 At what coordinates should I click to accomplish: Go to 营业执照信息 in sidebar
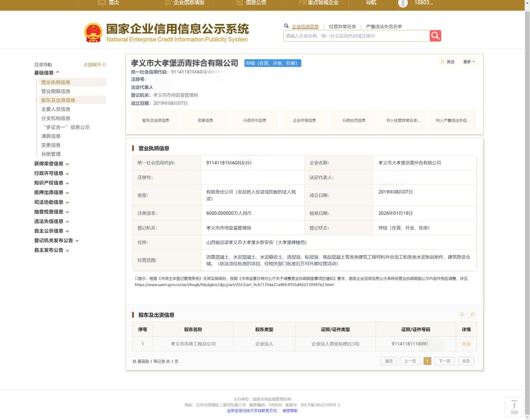coord(72,82)
